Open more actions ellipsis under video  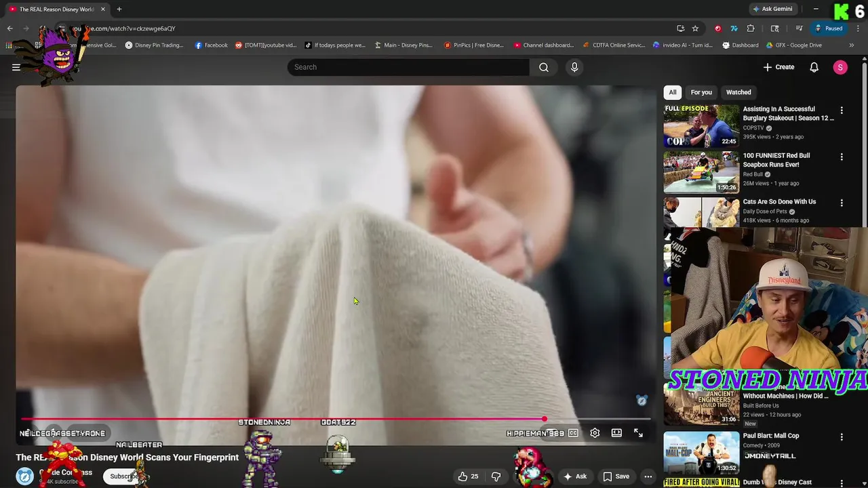pyautogui.click(x=648, y=476)
